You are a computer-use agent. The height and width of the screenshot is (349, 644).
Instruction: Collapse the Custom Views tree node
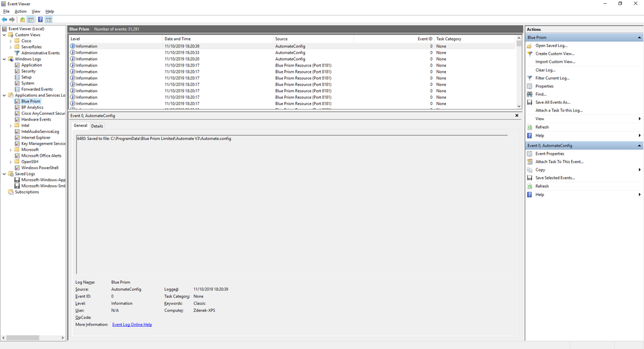5,35
